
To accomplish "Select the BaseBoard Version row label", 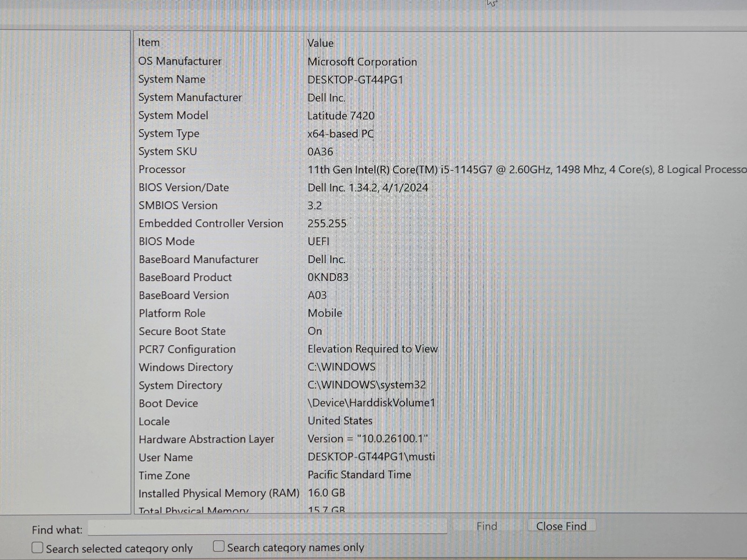I will 184,295.
